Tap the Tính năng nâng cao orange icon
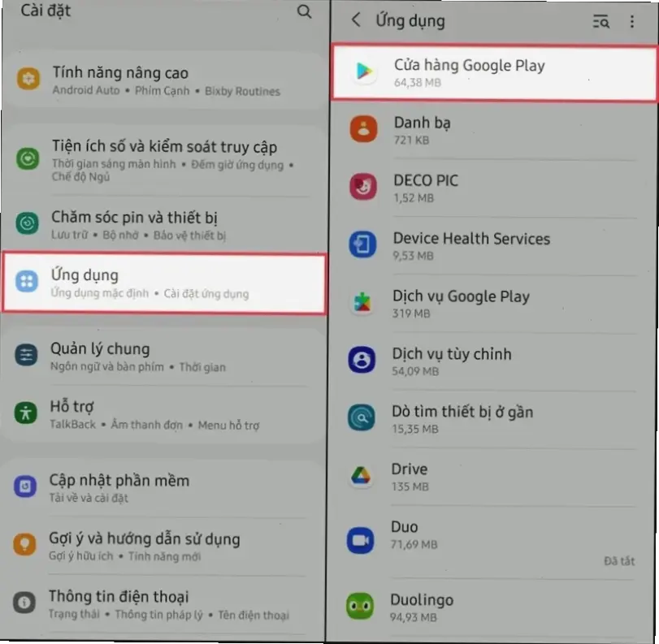Screen dimensions: 659x644 pos(28,79)
